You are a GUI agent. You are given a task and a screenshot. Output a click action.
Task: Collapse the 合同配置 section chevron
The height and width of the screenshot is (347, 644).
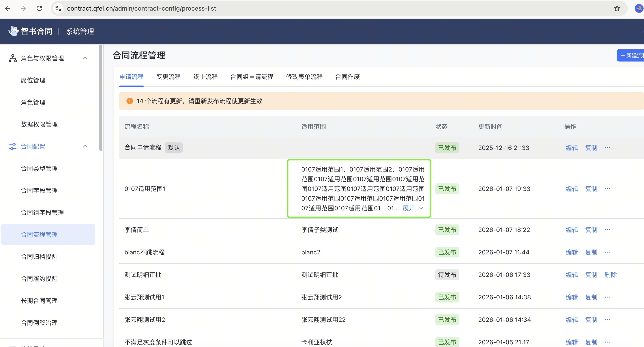85,146
